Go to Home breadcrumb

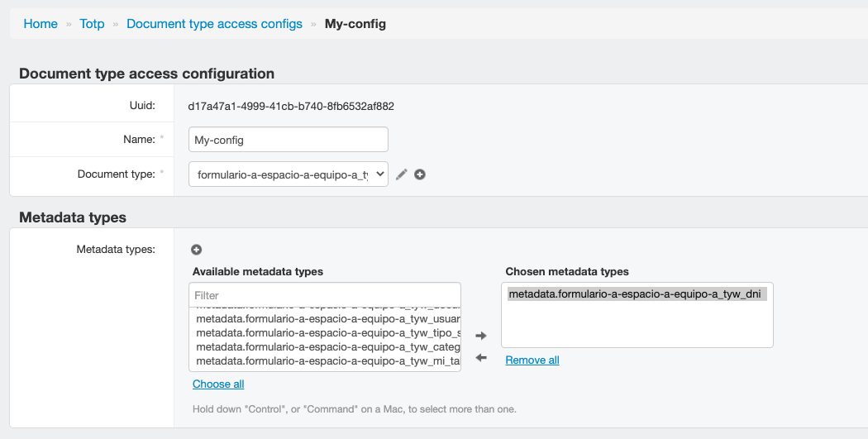(x=41, y=24)
